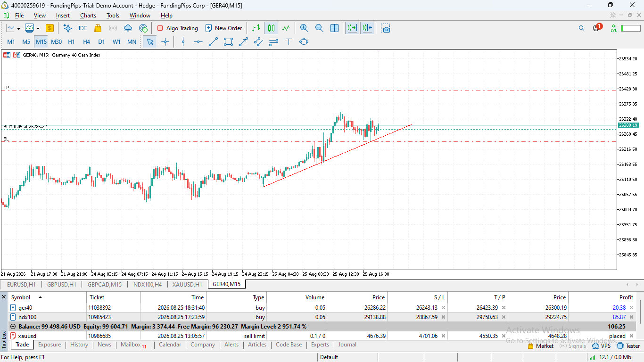Expand the chart type dropdown arrow
This screenshot has height=362, width=644.
(18, 28)
